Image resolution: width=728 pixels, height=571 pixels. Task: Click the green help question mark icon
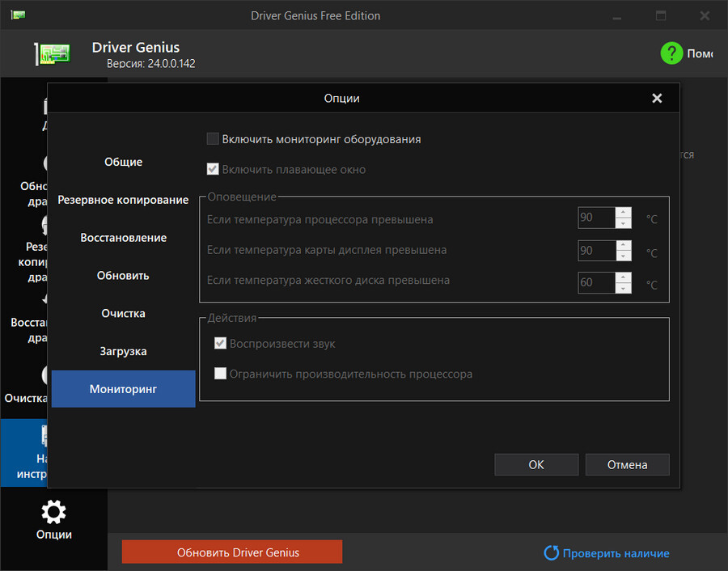click(671, 53)
